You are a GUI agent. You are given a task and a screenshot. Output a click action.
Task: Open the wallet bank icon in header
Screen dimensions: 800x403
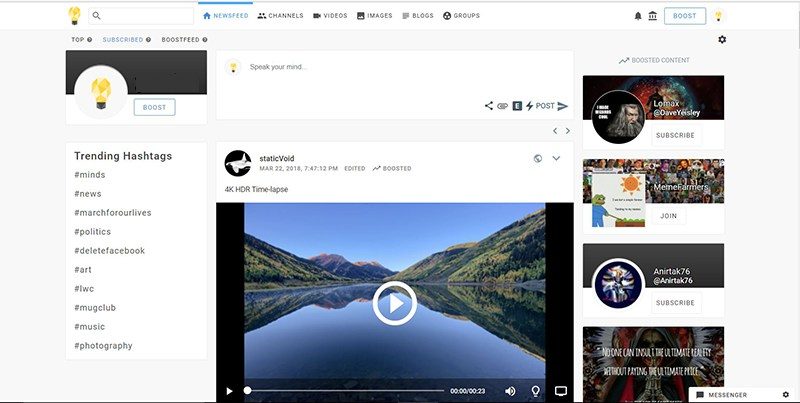tap(653, 16)
